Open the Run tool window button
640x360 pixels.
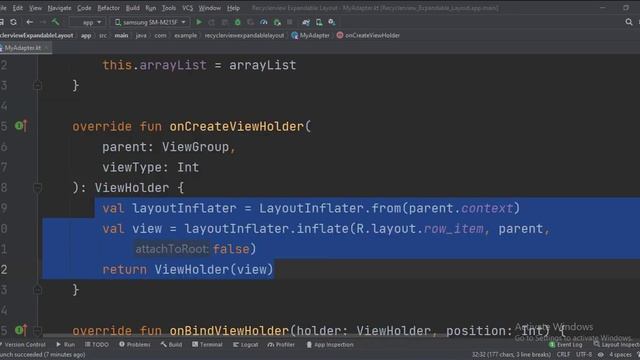coord(66,344)
